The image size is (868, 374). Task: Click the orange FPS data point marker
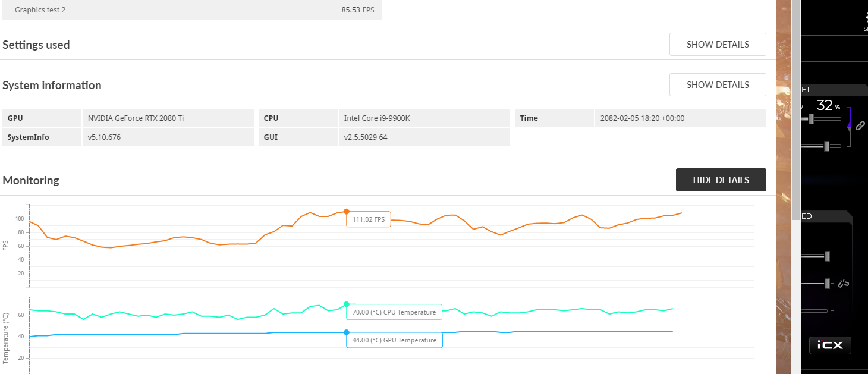click(x=347, y=211)
